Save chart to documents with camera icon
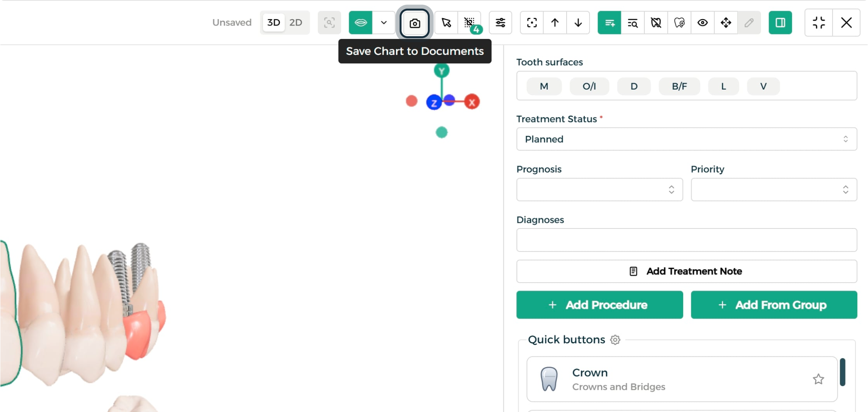Image resolution: width=868 pixels, height=412 pixels. (415, 23)
